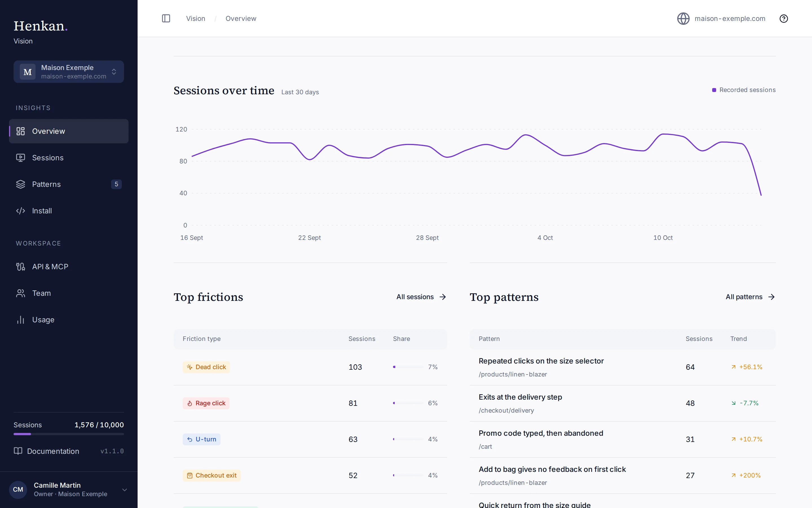Image resolution: width=812 pixels, height=508 pixels.
Task: Click the Dead click friction tag
Action: tap(206, 367)
